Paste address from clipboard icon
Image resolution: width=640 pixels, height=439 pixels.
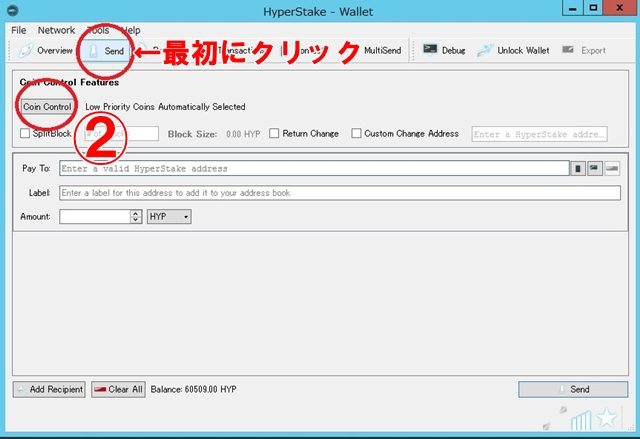[595, 169]
